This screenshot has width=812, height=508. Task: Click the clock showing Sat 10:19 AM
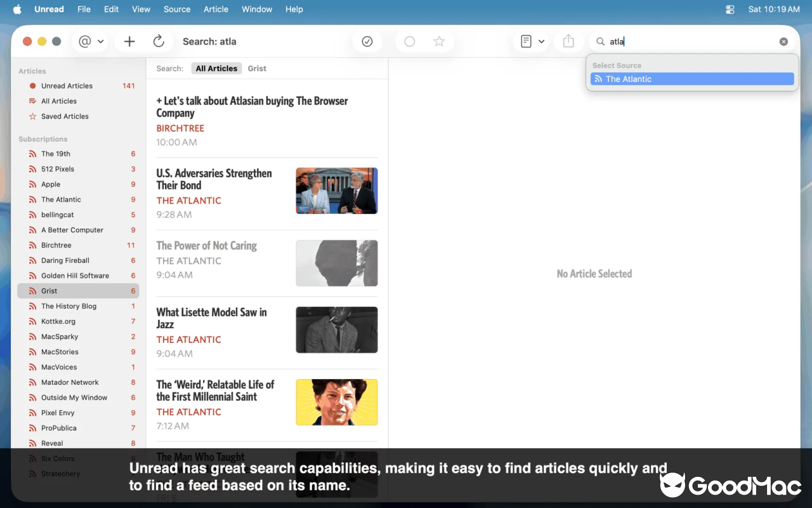[773, 9]
